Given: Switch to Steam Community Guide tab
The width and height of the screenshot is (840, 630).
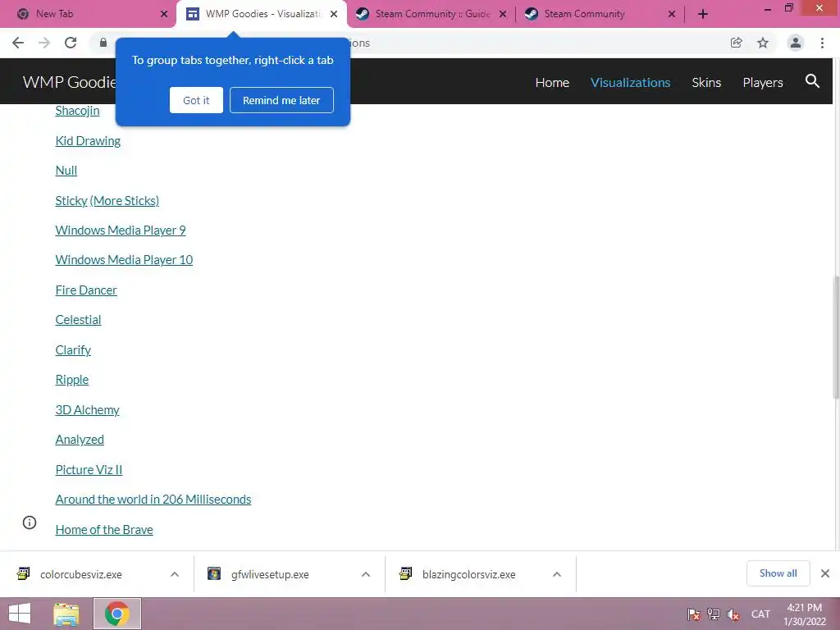Looking at the screenshot, I should pos(431,15).
